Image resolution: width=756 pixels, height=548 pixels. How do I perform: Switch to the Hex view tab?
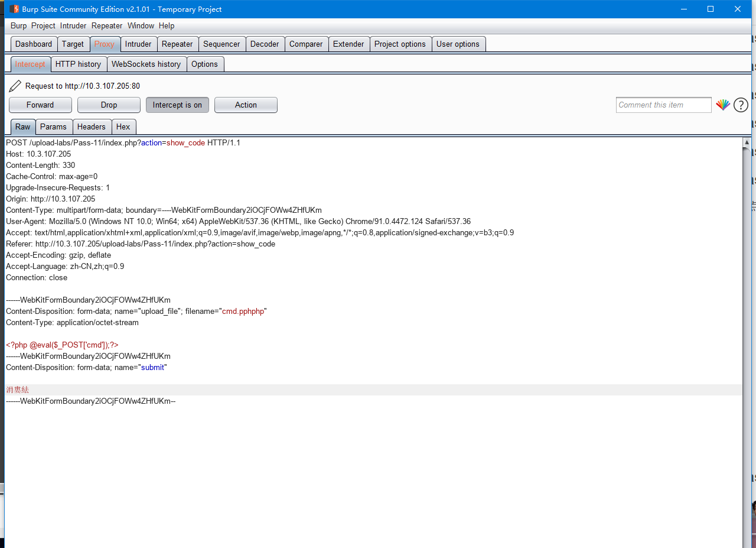(123, 127)
